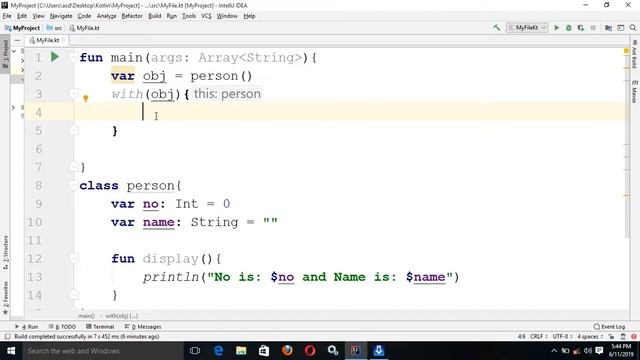
Task: Click the yellow inspection indicator atop the scrollbar
Action: pos(626,51)
